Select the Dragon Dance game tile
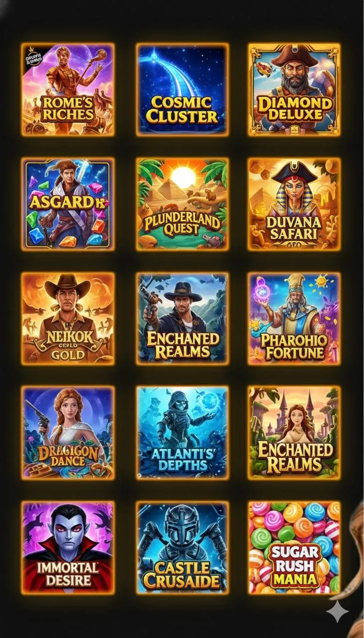 click(68, 433)
